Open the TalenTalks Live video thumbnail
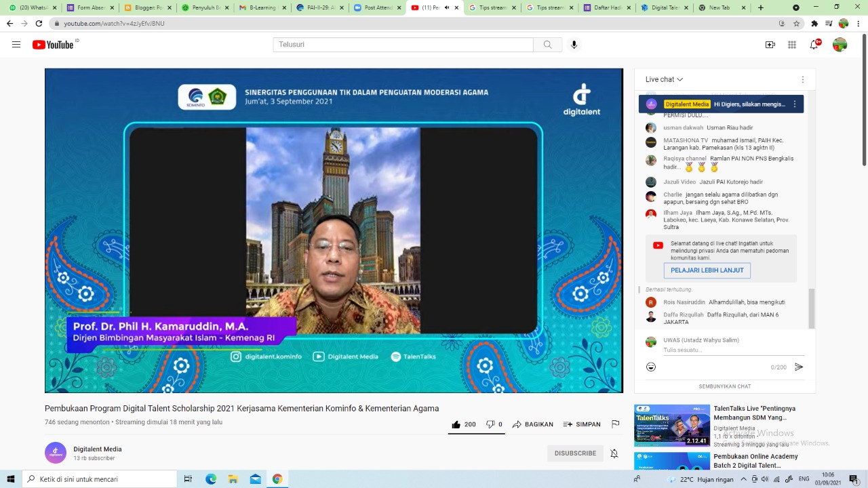The width and height of the screenshot is (868, 488). coord(672,425)
